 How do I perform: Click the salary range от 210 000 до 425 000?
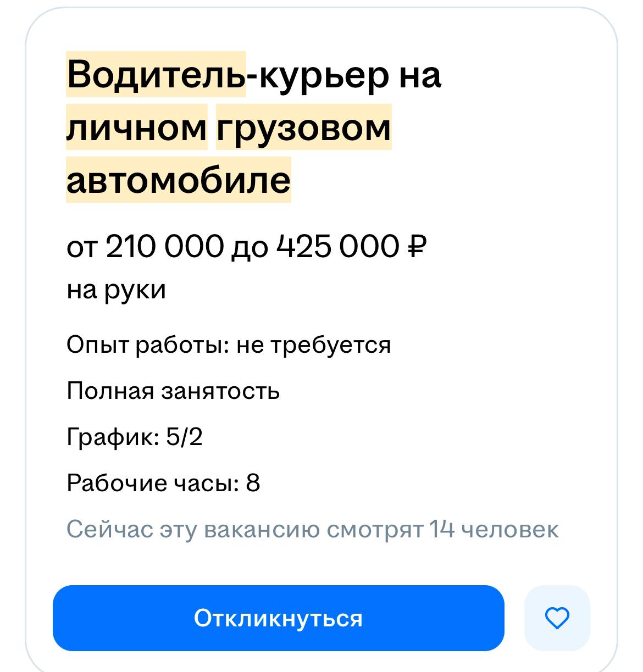click(246, 246)
